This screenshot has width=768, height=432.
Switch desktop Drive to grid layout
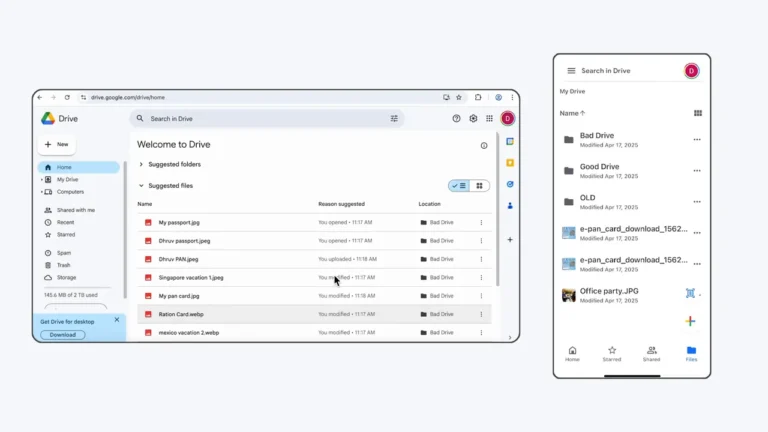479,186
